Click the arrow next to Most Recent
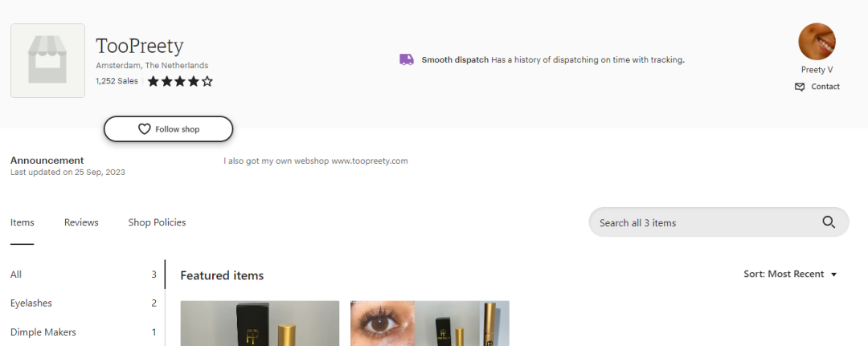 (833, 275)
